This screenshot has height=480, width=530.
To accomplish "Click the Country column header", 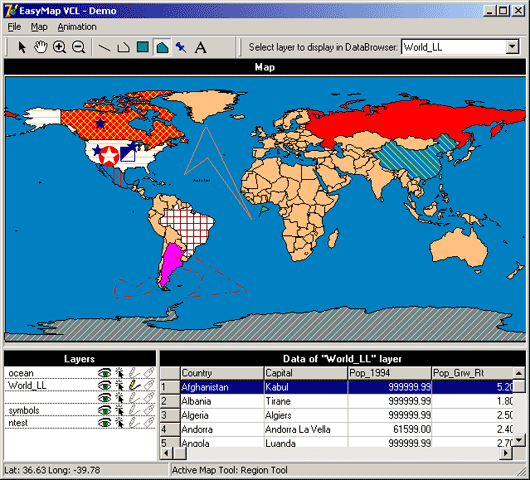I will [x=222, y=373].
